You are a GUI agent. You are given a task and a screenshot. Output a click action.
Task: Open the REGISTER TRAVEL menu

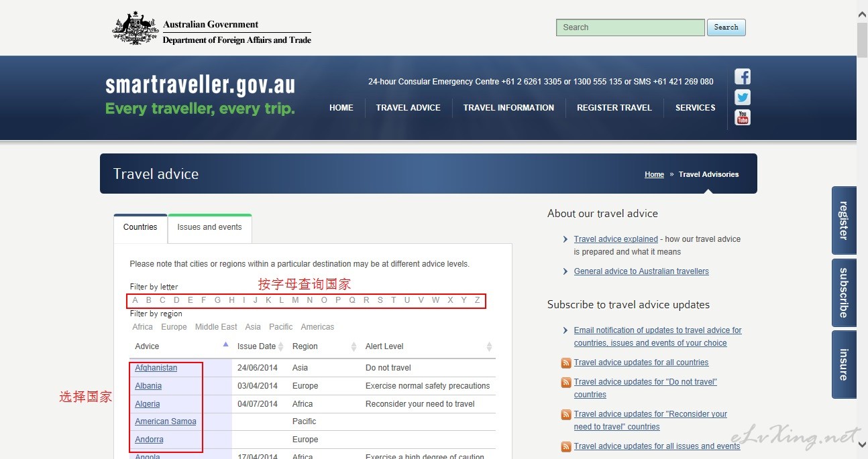(614, 107)
